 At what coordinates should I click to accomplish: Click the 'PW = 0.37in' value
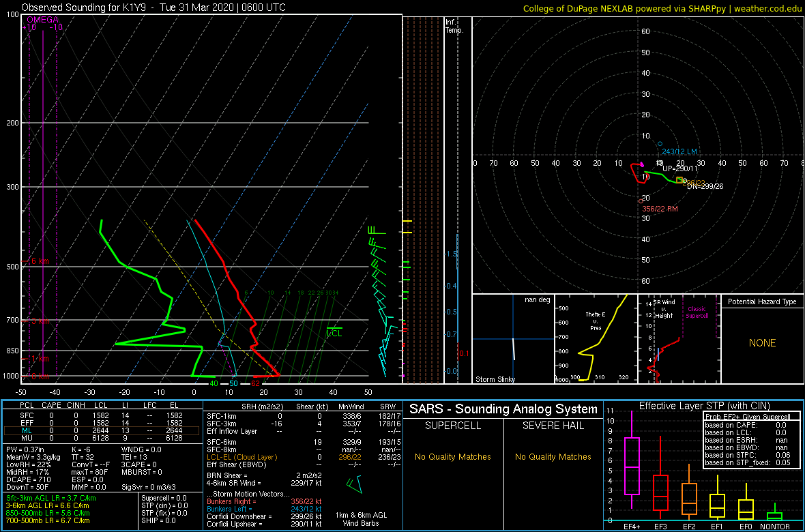pos(25,449)
